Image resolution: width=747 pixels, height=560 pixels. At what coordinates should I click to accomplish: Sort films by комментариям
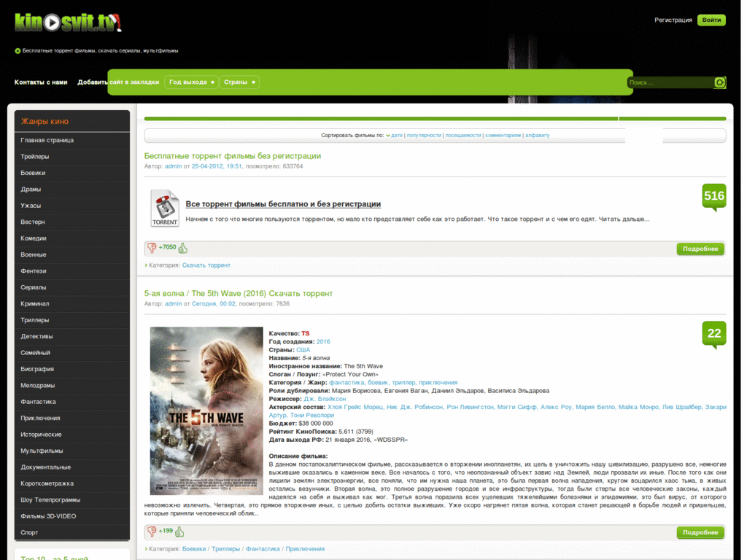pos(503,135)
